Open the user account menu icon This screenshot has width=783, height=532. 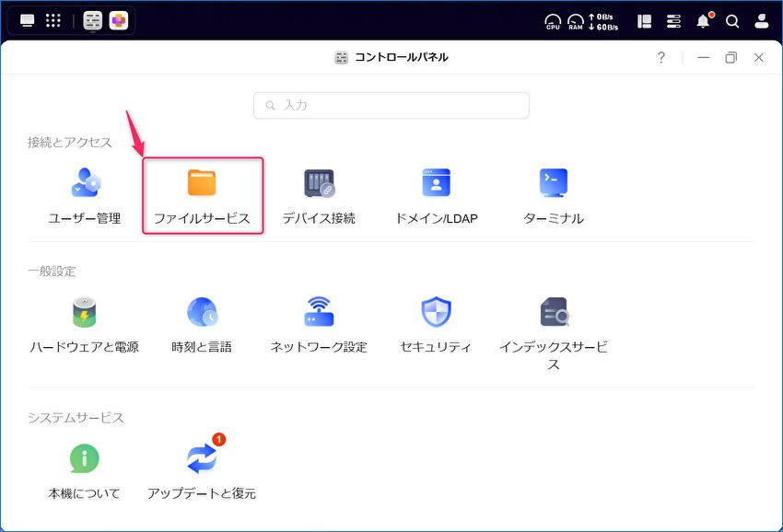[x=762, y=21]
